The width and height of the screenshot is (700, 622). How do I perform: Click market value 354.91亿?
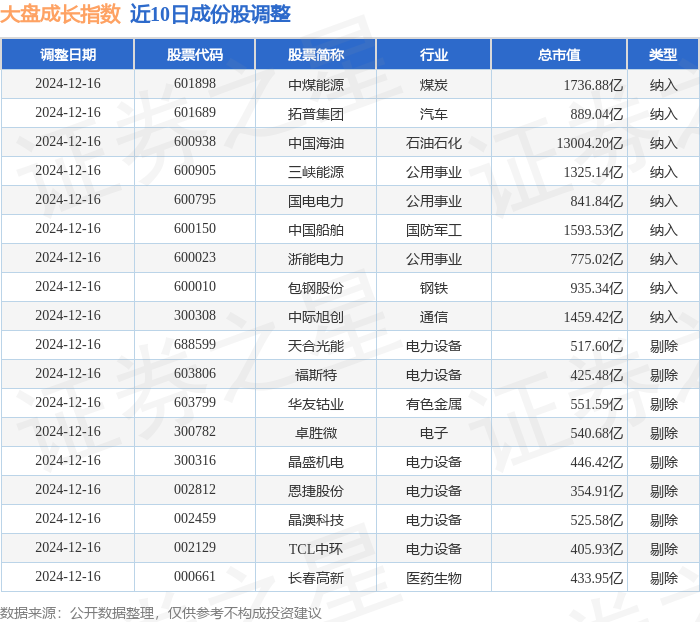click(596, 491)
